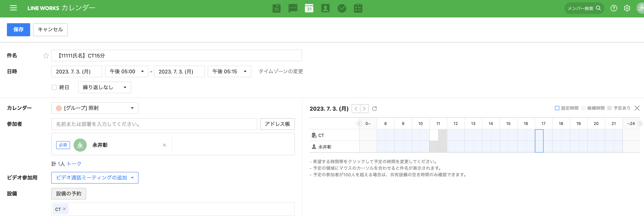The height and width of the screenshot is (218, 644).
Task: Open the bulletin board icon in header
Action: 276,8
